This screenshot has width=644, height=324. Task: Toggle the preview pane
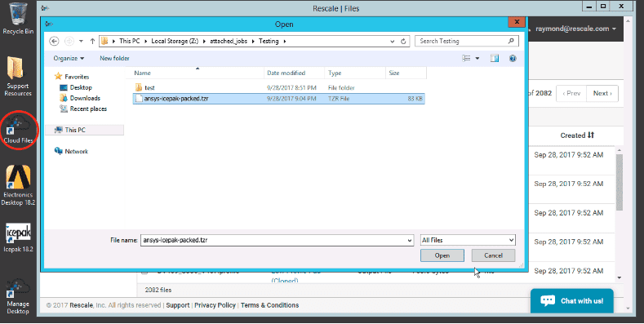(495, 58)
